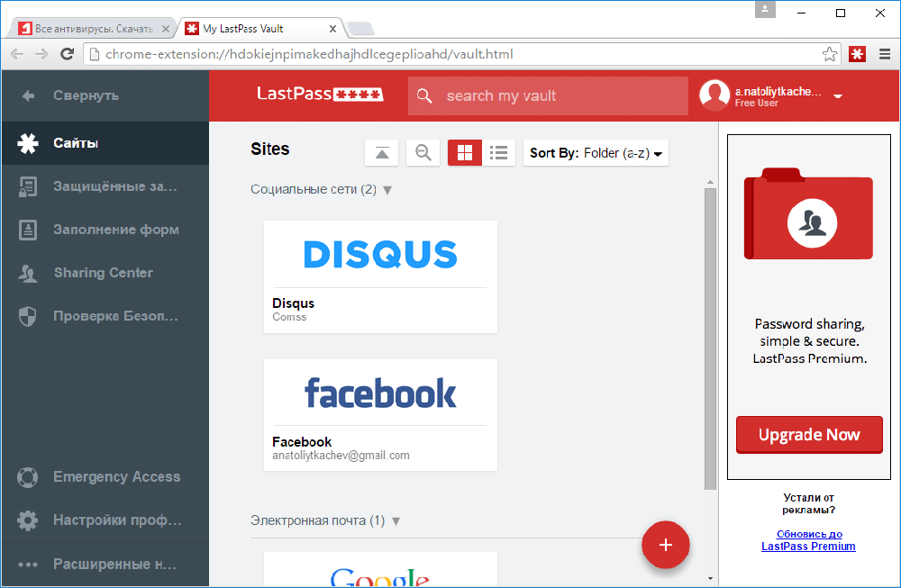Open the Chrome hamburger menu
Screen dimensions: 901x588
coord(885,54)
